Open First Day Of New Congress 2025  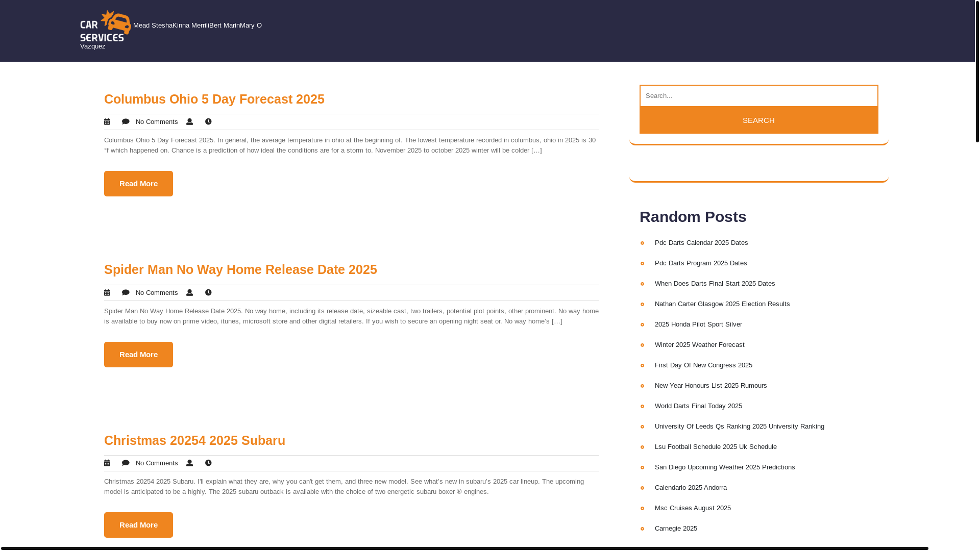pyautogui.click(x=703, y=365)
